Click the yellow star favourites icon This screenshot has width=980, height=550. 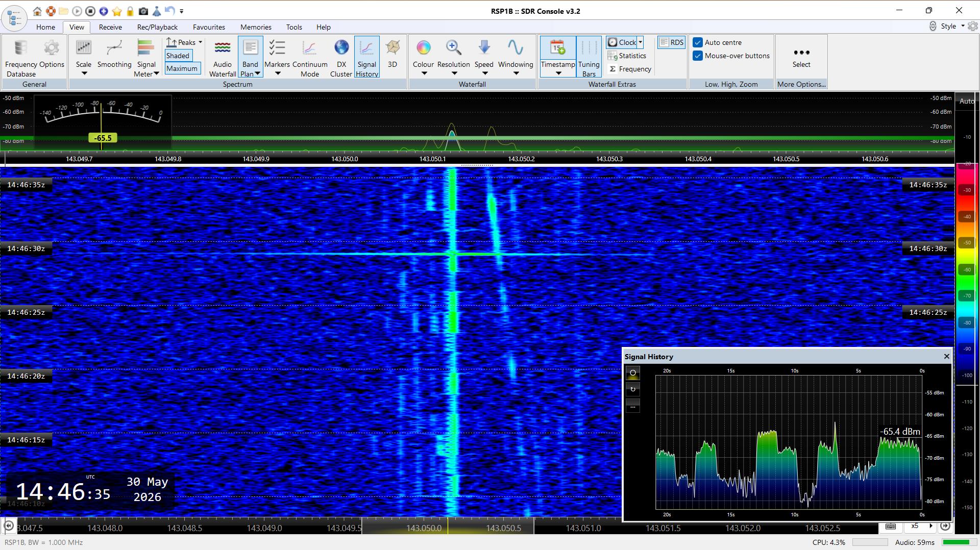(x=117, y=11)
